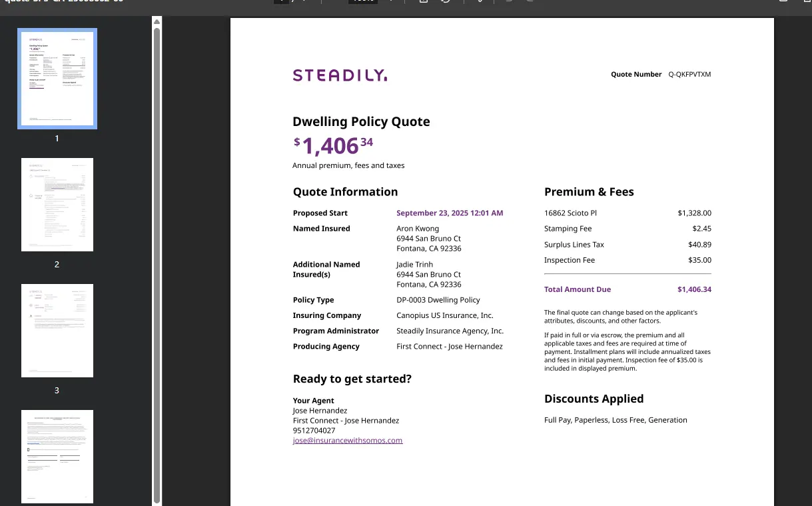The image size is (812, 506).
Task: Click the large $1,406.34 premium amount
Action: tap(333, 145)
